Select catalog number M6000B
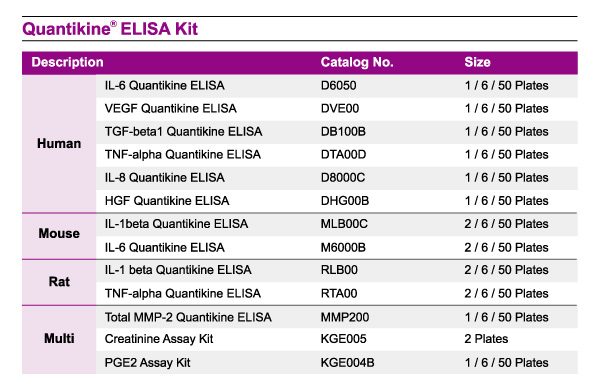The height and width of the screenshot is (380, 600). (343, 248)
